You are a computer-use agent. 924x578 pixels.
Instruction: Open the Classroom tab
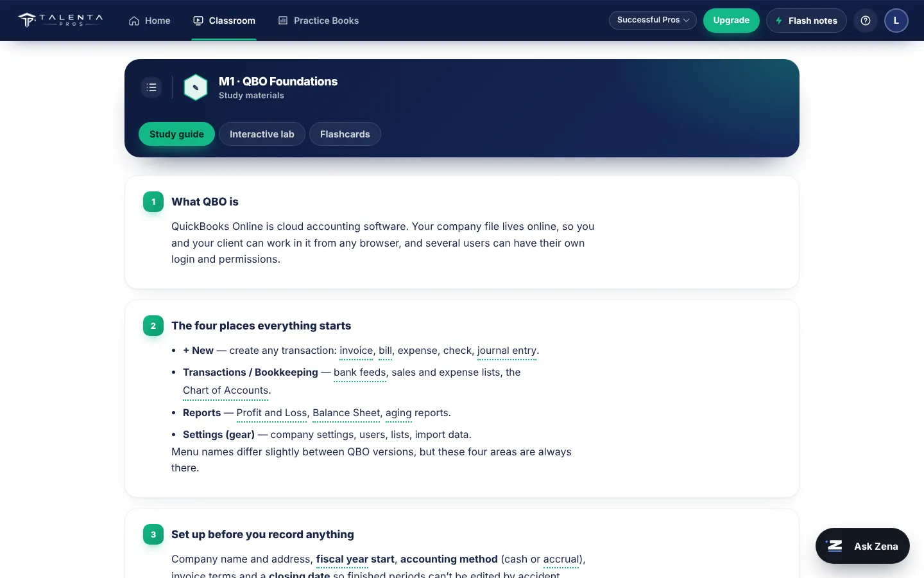coord(224,21)
